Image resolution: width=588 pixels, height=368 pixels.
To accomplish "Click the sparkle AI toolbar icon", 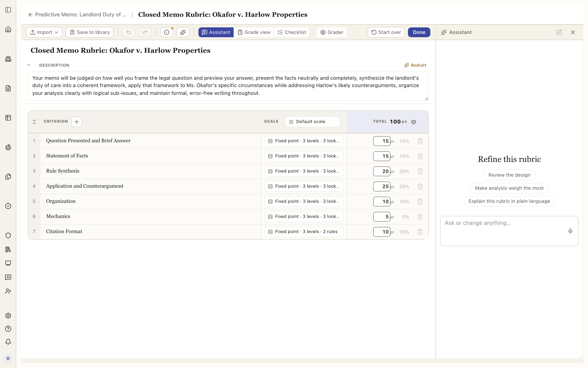I will point(183,32).
